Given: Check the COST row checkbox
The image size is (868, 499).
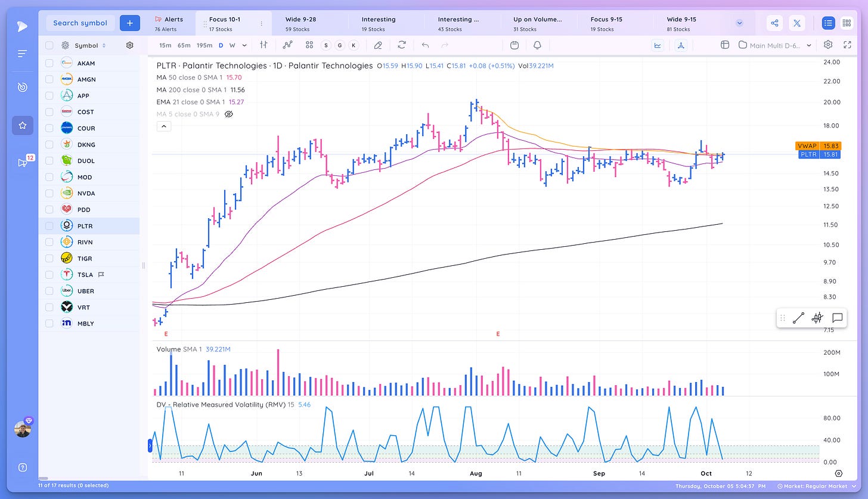Looking at the screenshot, I should [49, 112].
